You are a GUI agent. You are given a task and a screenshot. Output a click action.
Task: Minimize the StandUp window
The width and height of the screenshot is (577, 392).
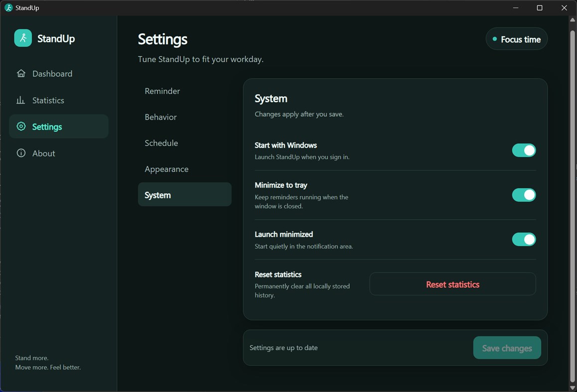click(516, 8)
